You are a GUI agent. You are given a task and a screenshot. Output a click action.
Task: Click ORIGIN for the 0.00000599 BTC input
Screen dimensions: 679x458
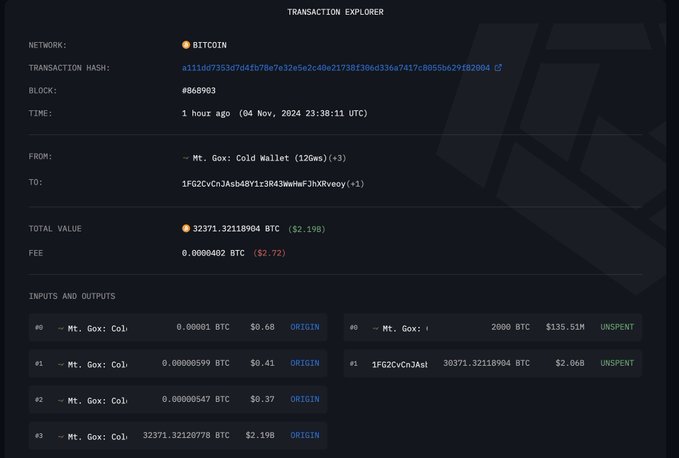coord(305,363)
